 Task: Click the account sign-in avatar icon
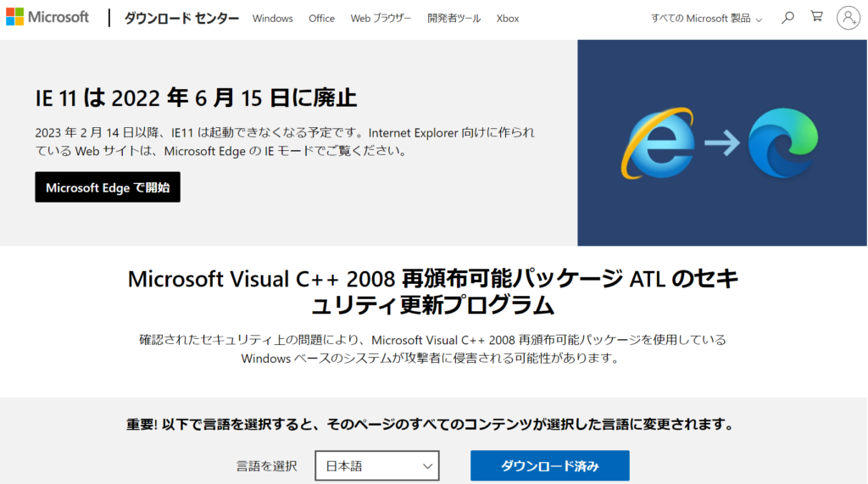click(848, 18)
